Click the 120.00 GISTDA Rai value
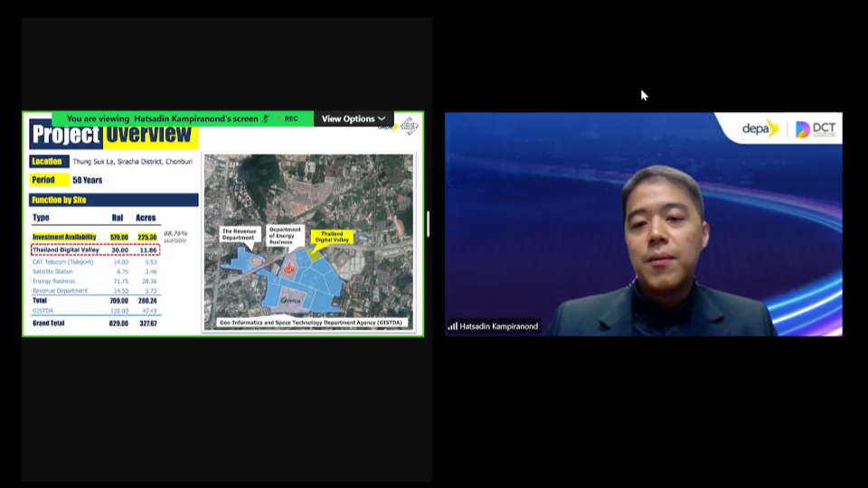This screenshot has height=488, width=868. pos(119,311)
